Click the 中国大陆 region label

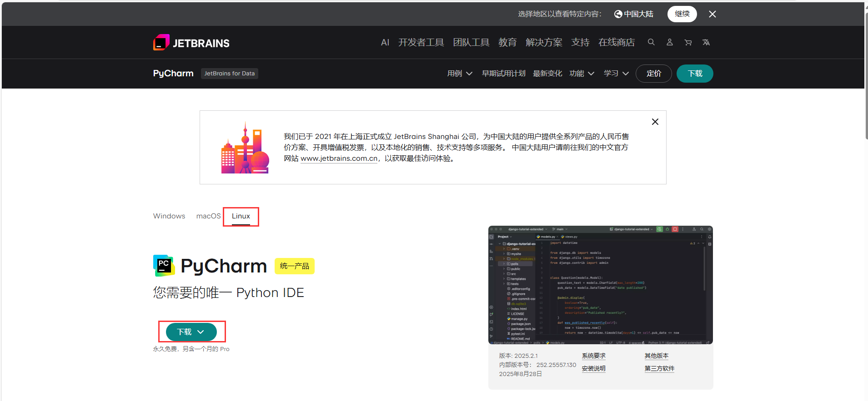638,14
